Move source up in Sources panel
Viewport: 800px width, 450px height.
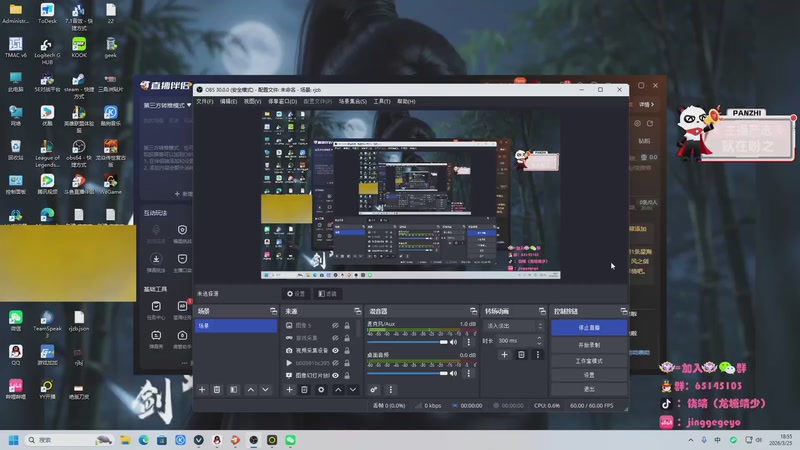click(338, 390)
